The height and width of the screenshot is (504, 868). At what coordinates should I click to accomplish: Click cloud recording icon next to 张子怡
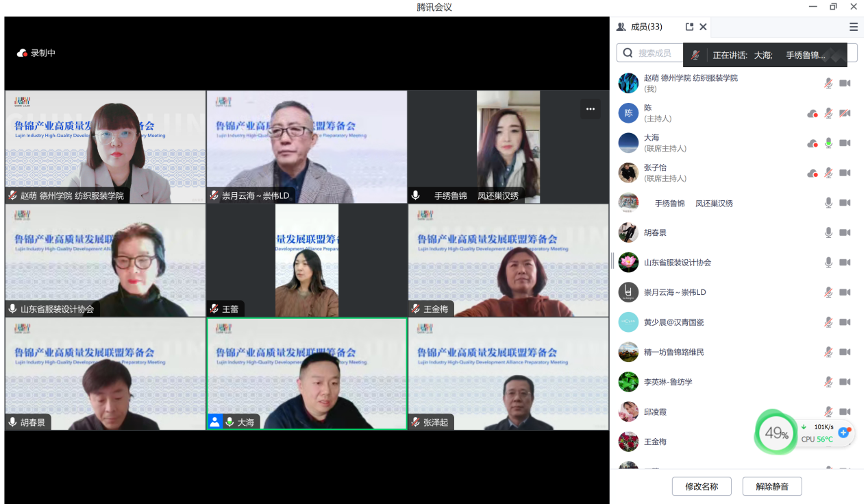tap(813, 173)
